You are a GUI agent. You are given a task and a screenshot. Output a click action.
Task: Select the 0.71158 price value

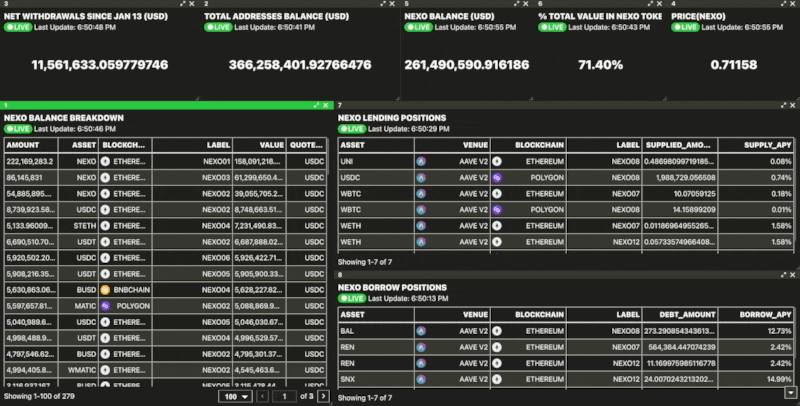coord(734,65)
